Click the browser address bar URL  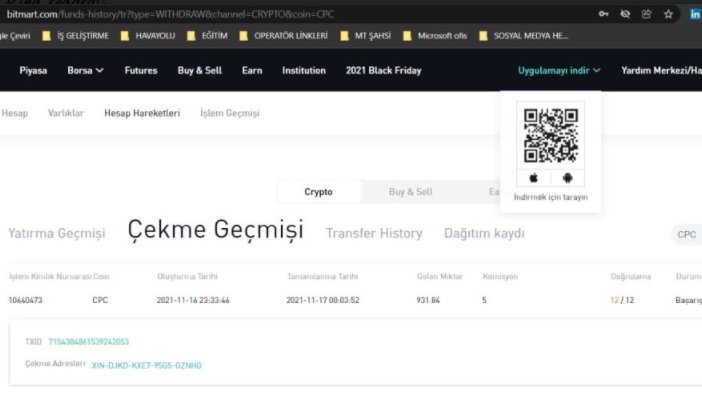pos(170,14)
